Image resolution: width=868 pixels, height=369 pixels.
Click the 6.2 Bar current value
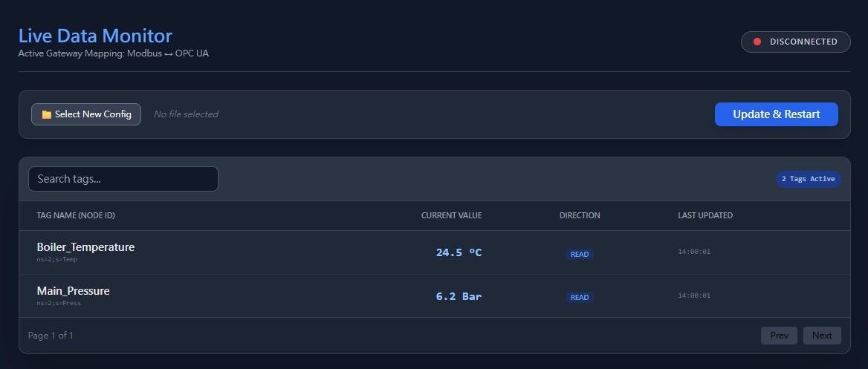pos(459,296)
